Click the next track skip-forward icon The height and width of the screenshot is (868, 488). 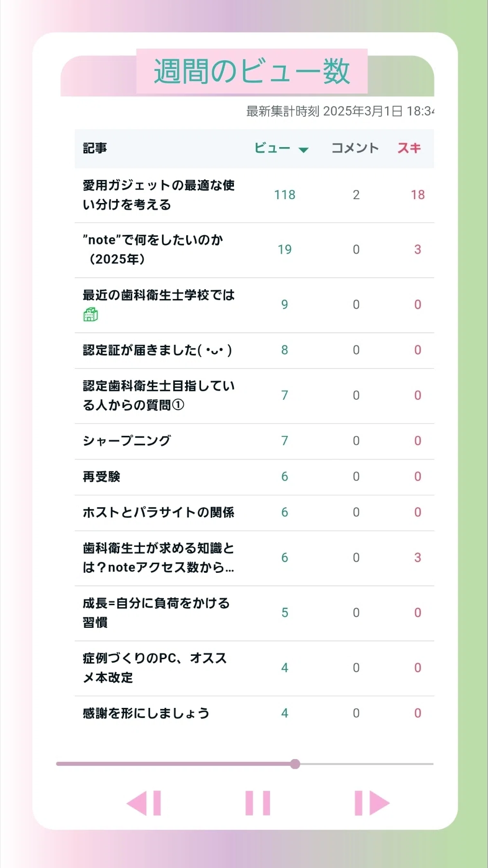pyautogui.click(x=372, y=803)
